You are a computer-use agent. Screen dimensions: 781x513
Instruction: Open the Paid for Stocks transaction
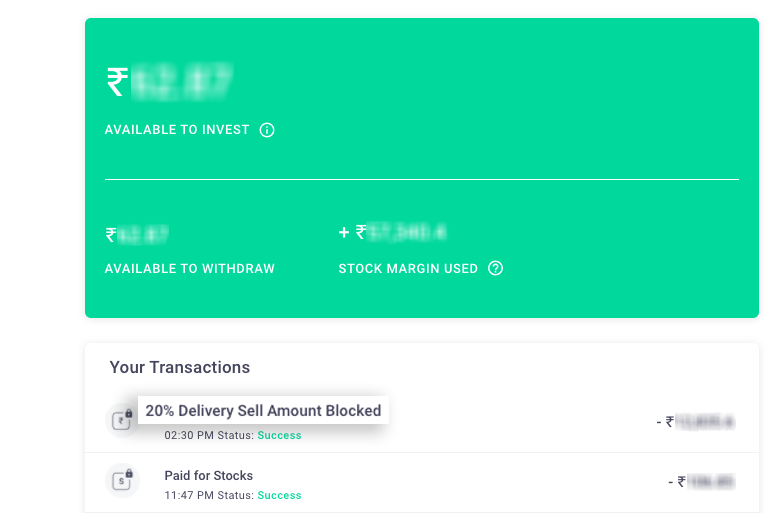click(x=209, y=476)
